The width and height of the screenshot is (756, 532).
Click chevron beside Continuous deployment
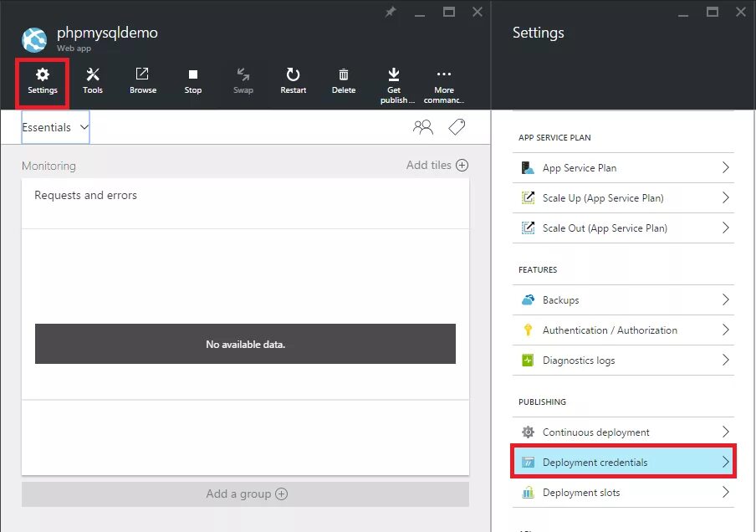coord(726,432)
